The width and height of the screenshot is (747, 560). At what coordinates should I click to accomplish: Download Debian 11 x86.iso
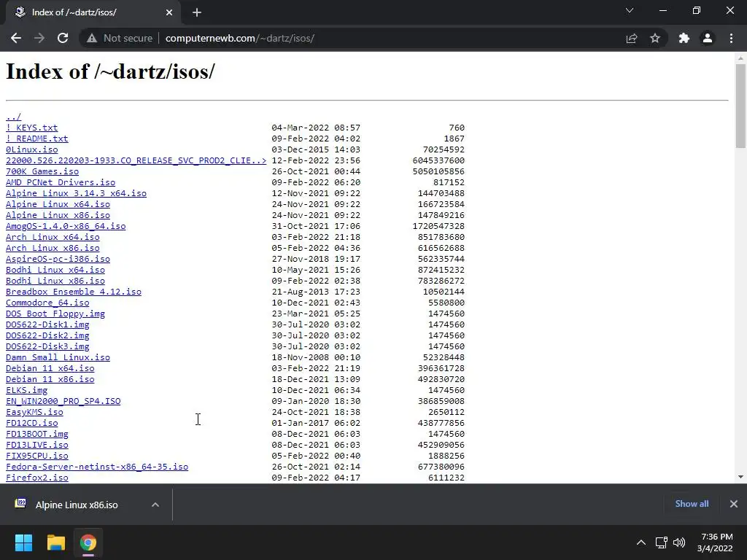pyautogui.click(x=50, y=379)
